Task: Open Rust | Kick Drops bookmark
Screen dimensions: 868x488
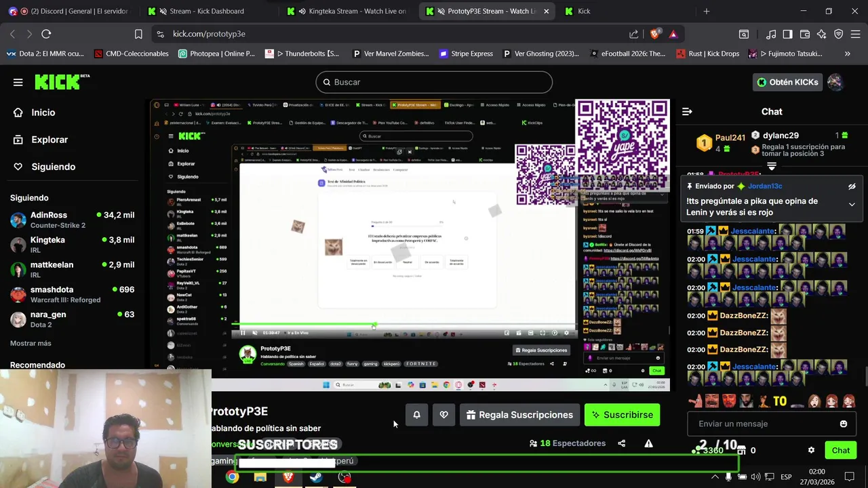Action: (x=708, y=54)
